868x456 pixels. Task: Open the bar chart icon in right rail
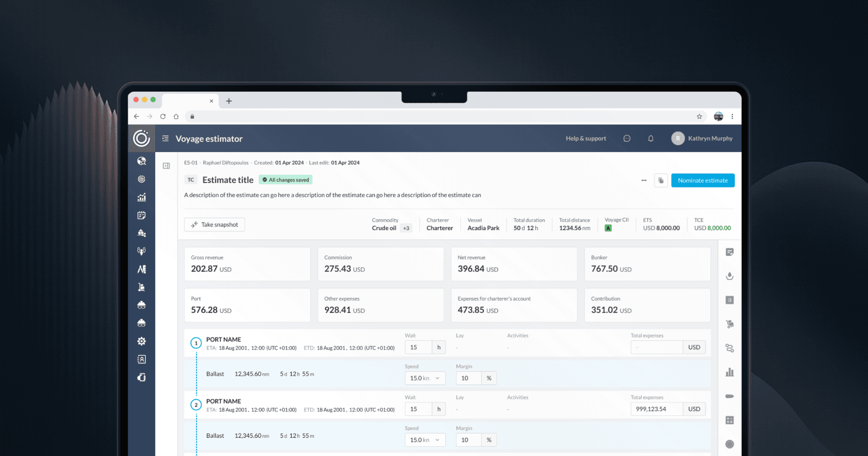coord(729,372)
